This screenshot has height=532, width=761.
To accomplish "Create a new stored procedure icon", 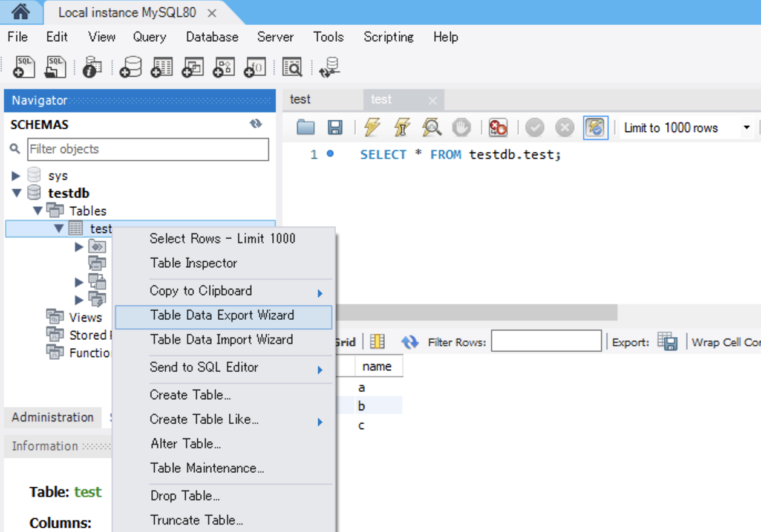I will [x=224, y=66].
